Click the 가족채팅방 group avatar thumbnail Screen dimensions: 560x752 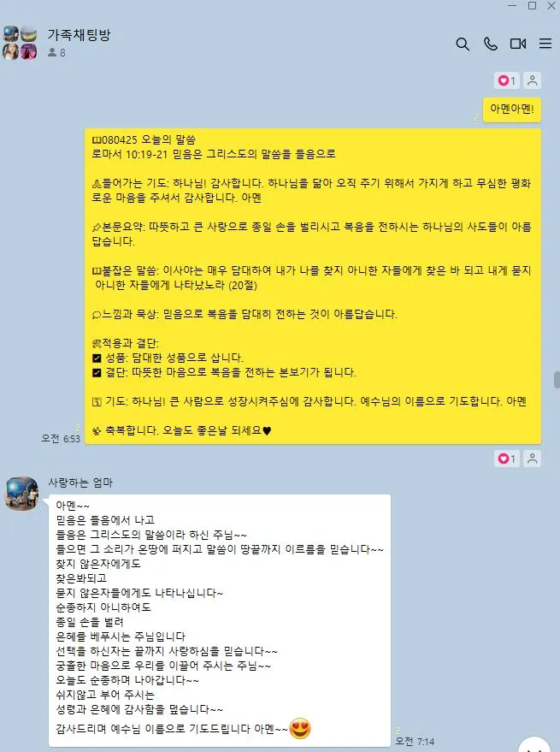[20, 43]
